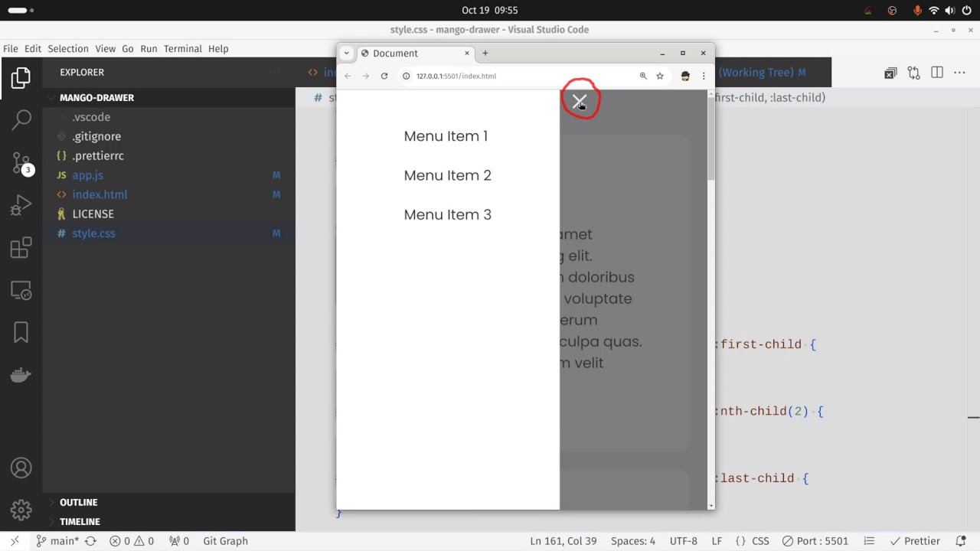This screenshot has height=551, width=980.
Task: Click the VS Code open changes icon
Action: [890, 73]
